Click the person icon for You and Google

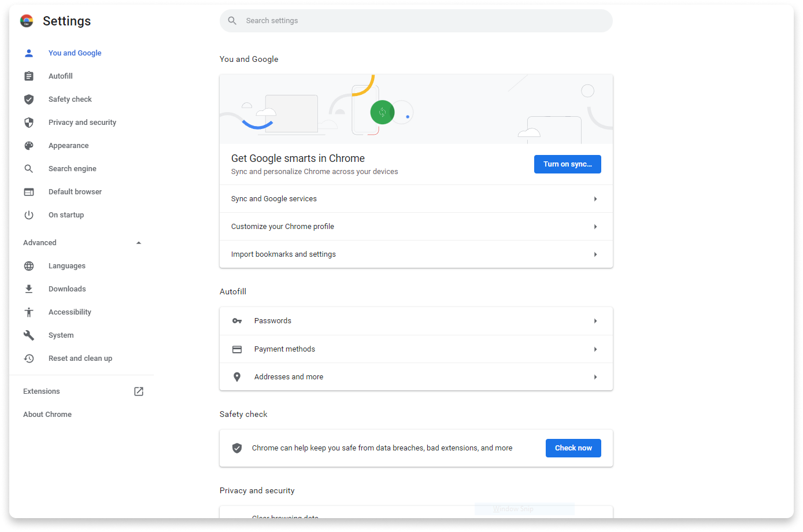[x=29, y=53]
